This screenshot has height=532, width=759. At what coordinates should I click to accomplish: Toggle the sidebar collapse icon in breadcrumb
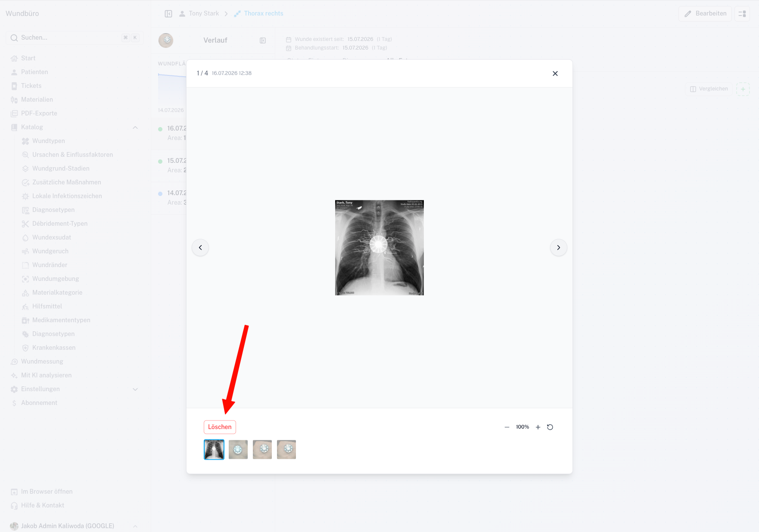point(168,14)
